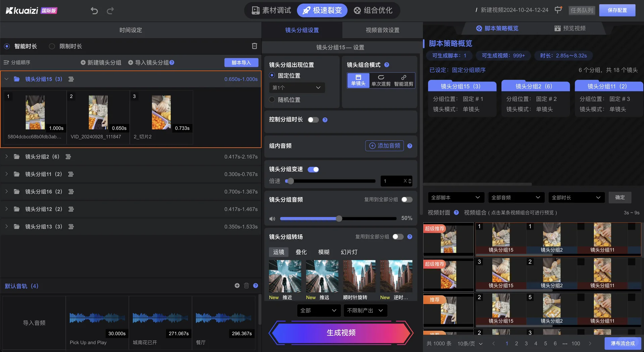Click the undo arrow icon
This screenshot has height=352, width=644.
(x=94, y=11)
